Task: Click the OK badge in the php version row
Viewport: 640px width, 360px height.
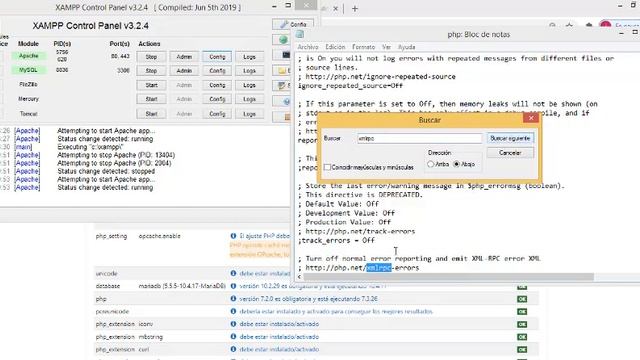Action: click(522, 299)
